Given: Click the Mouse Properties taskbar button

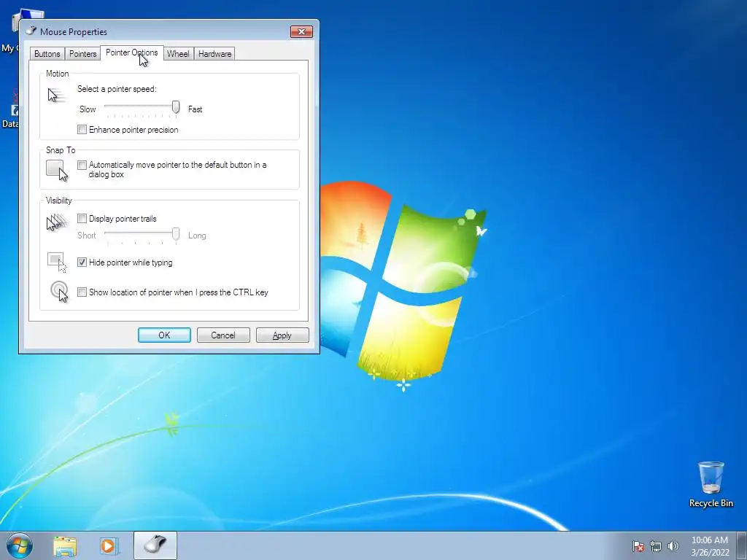Looking at the screenshot, I should click(155, 545).
